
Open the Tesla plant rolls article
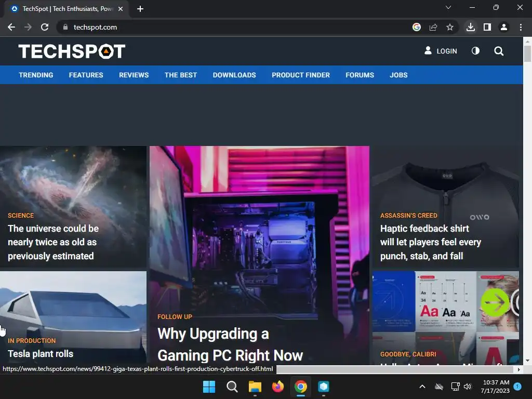click(x=41, y=354)
